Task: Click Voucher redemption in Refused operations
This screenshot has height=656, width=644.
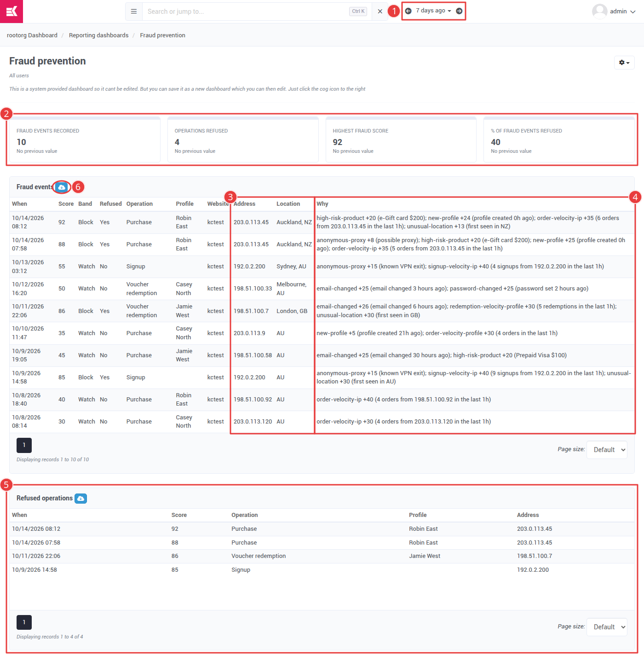Action: pyautogui.click(x=259, y=556)
